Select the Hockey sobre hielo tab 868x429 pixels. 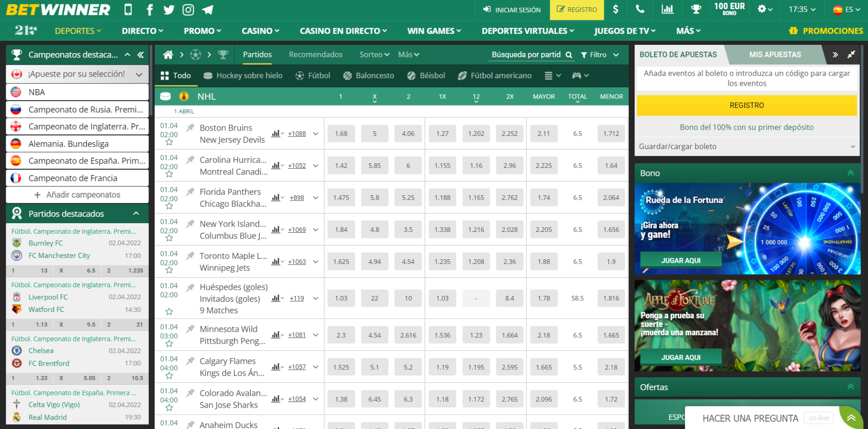(x=243, y=76)
